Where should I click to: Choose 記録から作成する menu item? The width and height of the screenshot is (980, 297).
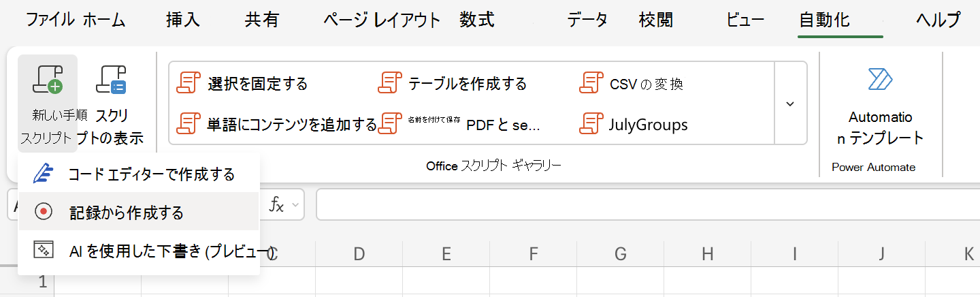pos(139,212)
